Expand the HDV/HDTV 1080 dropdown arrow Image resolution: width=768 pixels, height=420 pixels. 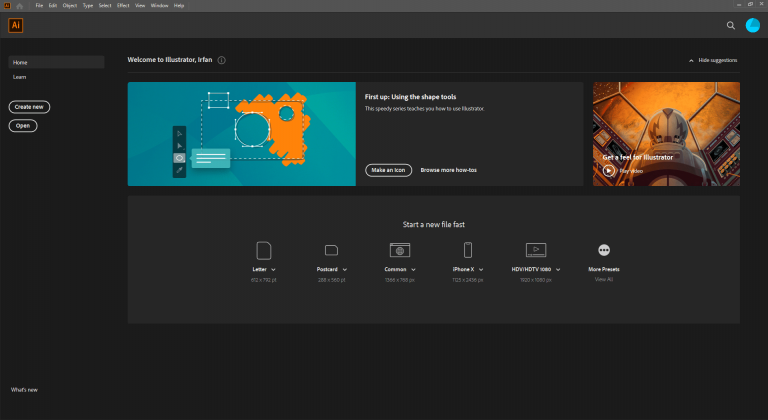558,270
